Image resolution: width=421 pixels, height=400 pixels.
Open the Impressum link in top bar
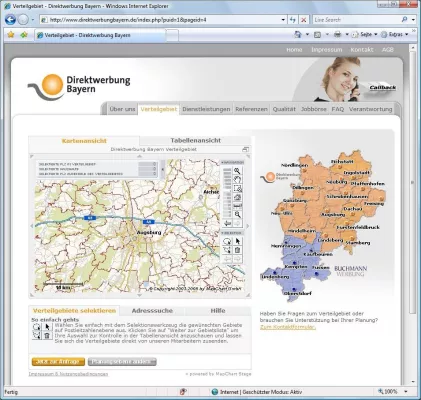coord(327,50)
